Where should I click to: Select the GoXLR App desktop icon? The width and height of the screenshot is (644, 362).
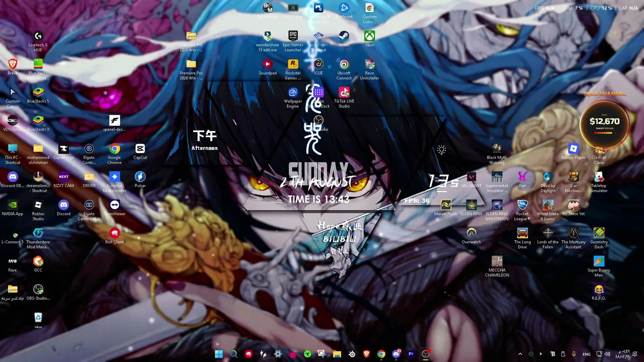(293, 11)
